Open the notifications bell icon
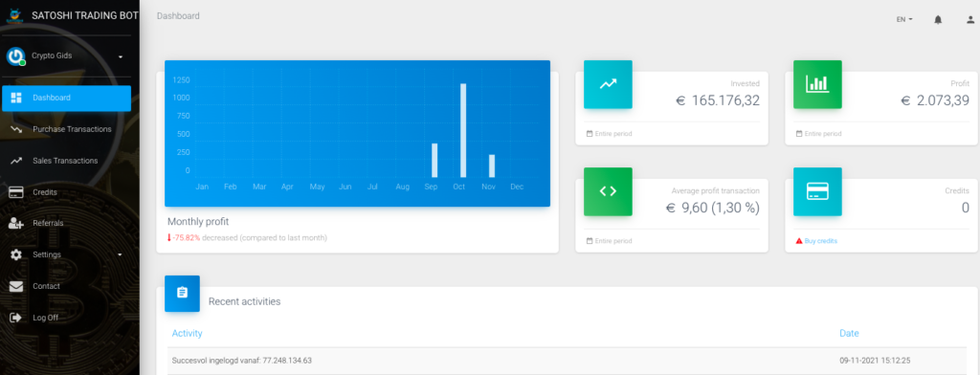Screen dimensions: 980x375 (938, 19)
